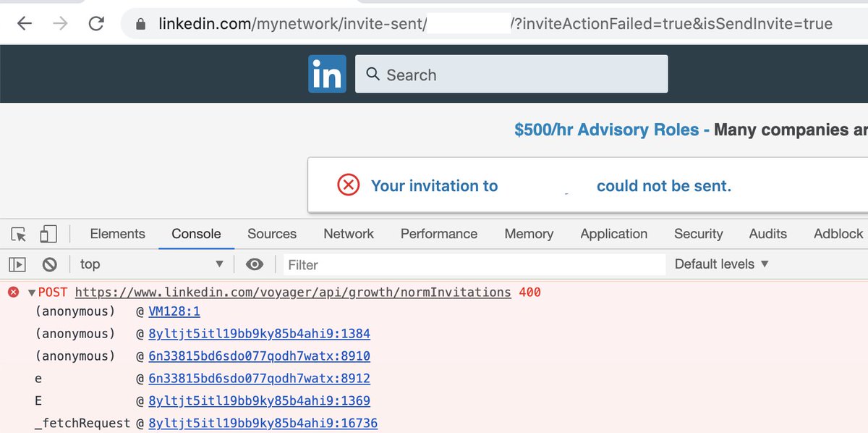Open the Application tab

(613, 234)
